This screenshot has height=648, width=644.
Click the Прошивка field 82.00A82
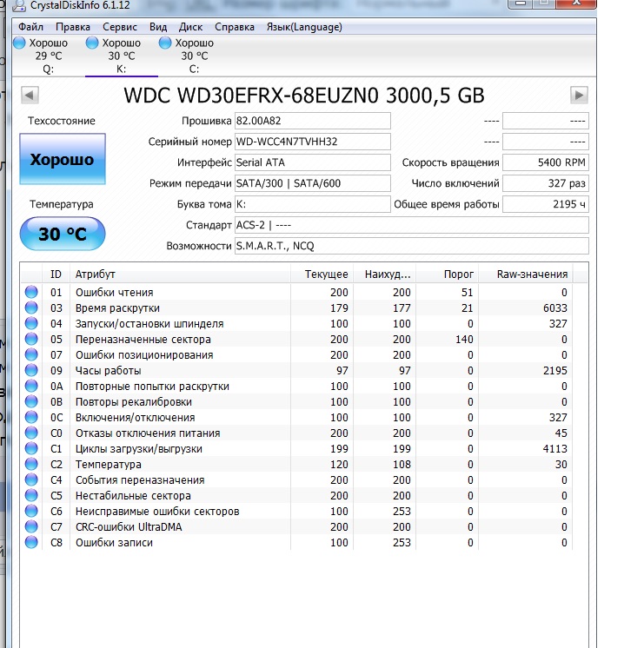(x=312, y=121)
